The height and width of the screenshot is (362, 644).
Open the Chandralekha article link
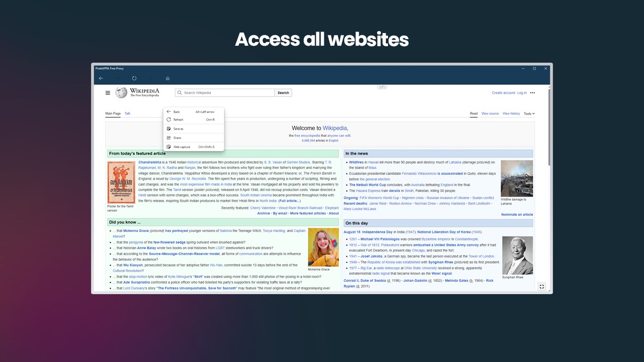149,162
